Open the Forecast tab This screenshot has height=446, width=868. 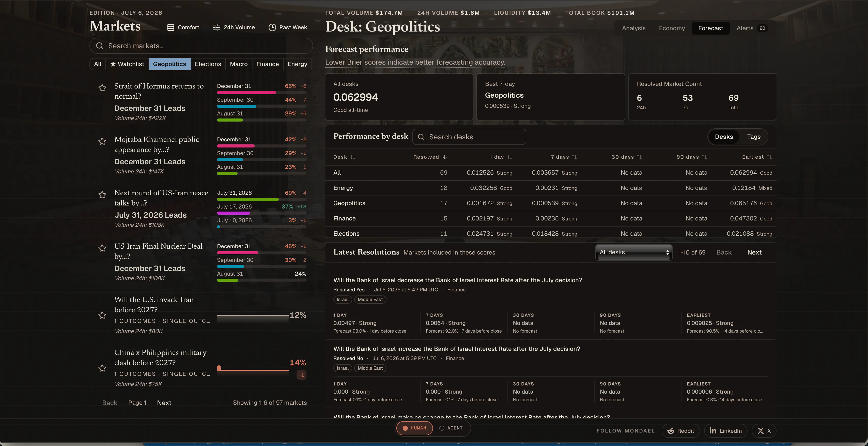(711, 28)
